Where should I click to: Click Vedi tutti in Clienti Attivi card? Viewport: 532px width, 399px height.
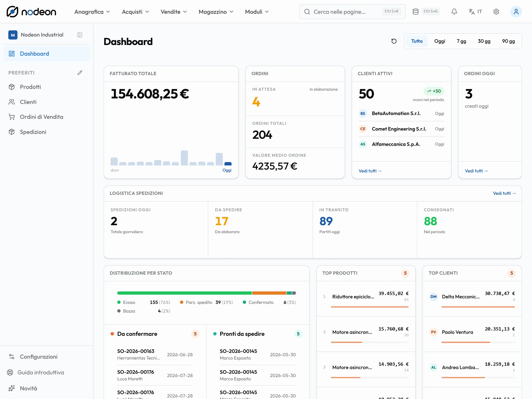coord(370,171)
